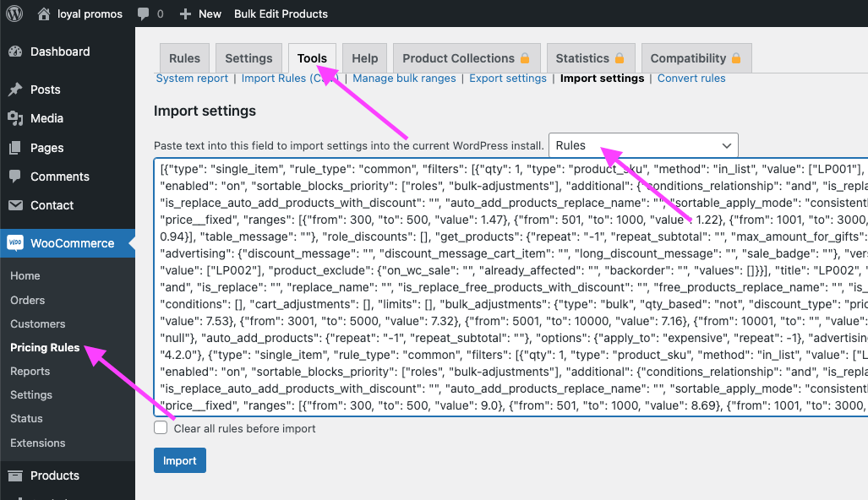Open the Product Collections tab
Image resolution: width=868 pixels, height=500 pixels.
tap(467, 58)
